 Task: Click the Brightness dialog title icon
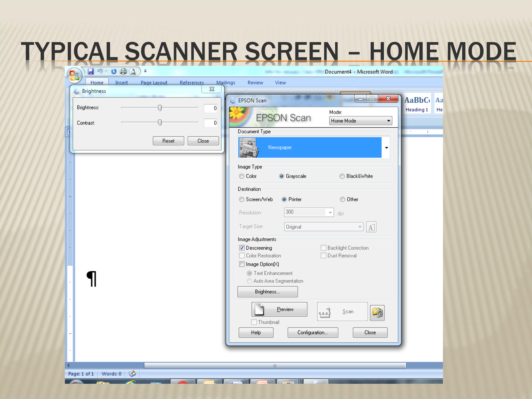click(x=77, y=91)
